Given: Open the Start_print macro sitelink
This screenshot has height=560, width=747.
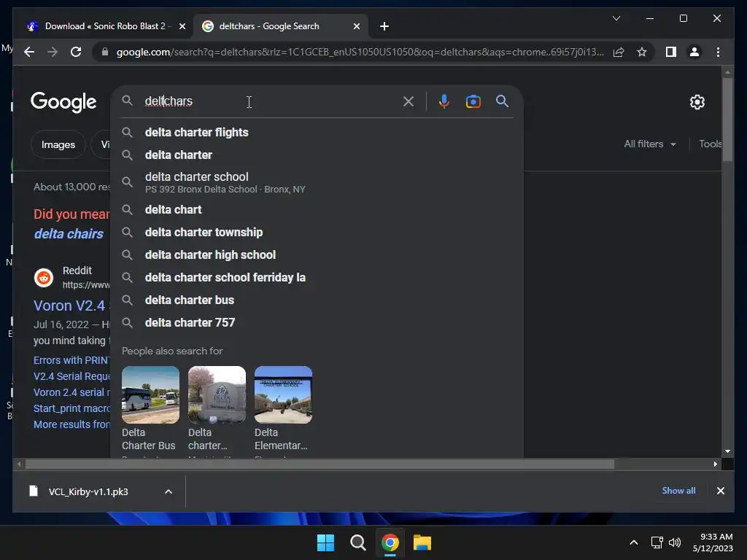Looking at the screenshot, I should coord(71,408).
